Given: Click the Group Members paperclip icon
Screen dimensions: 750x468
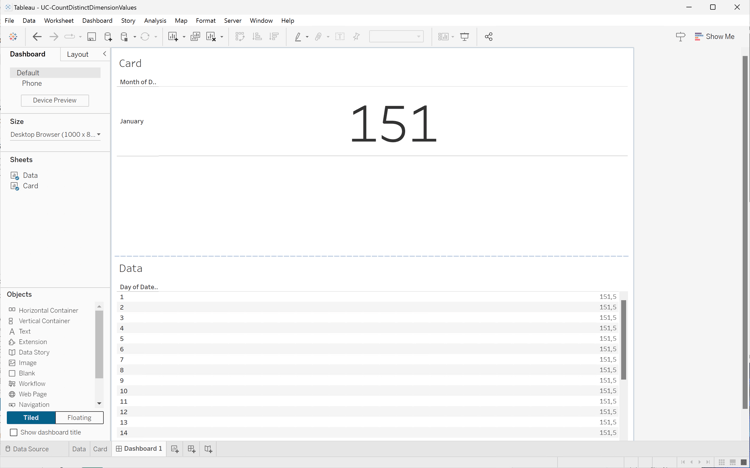Looking at the screenshot, I should pos(318,37).
